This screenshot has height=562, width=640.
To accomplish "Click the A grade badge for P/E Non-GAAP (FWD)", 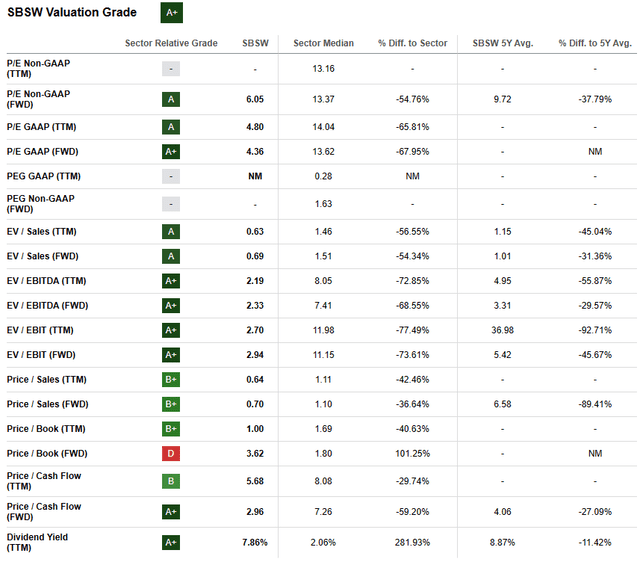I will click(x=171, y=99).
